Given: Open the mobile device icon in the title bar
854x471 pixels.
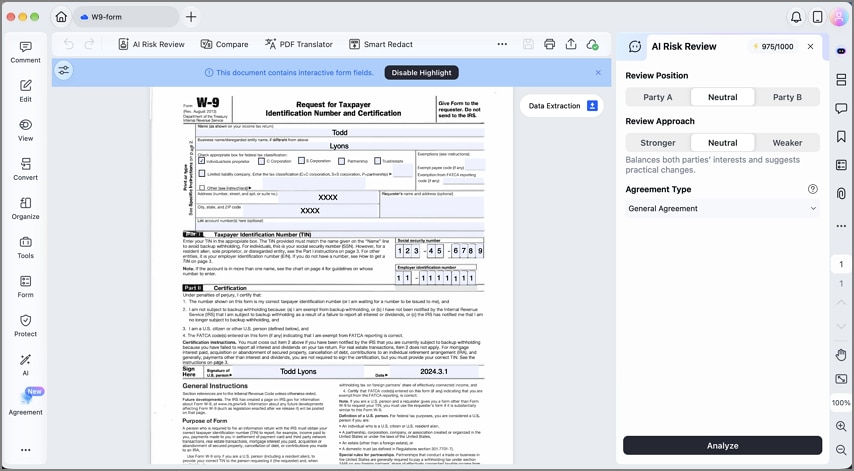Looking at the screenshot, I should click(817, 17).
